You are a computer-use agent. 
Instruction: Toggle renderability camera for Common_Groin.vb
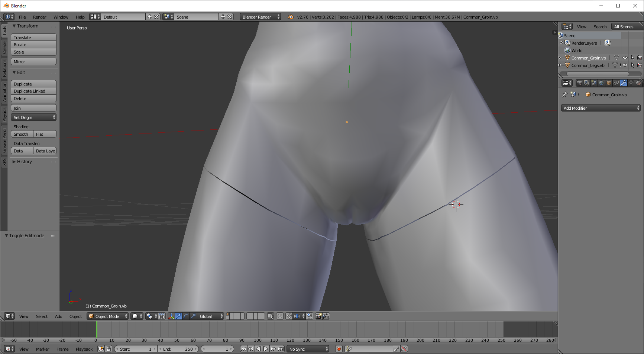[x=640, y=58]
